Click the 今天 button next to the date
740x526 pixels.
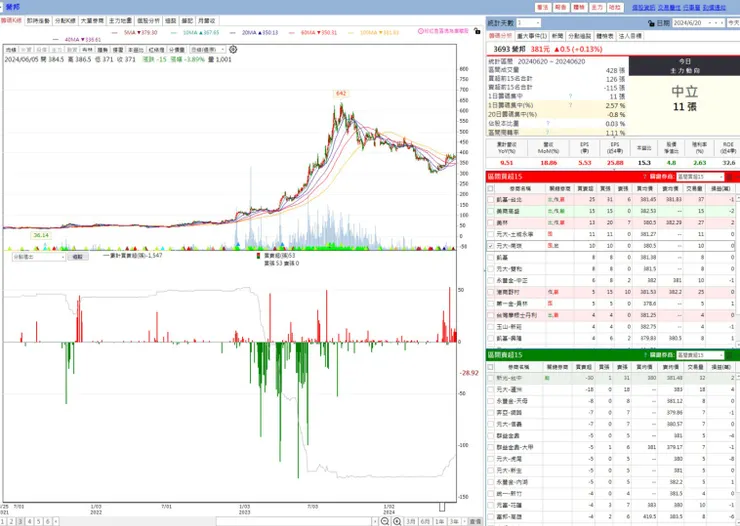(x=733, y=23)
